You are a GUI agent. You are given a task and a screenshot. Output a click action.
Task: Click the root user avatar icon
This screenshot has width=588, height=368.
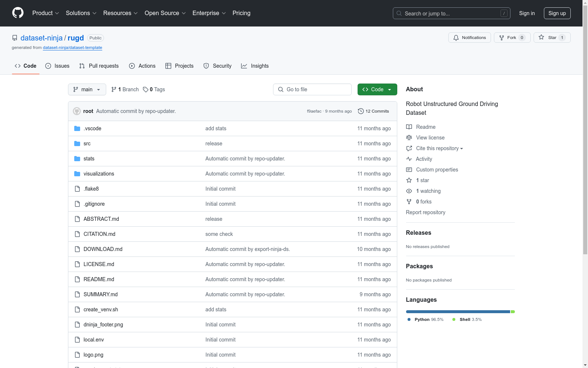pyautogui.click(x=77, y=111)
